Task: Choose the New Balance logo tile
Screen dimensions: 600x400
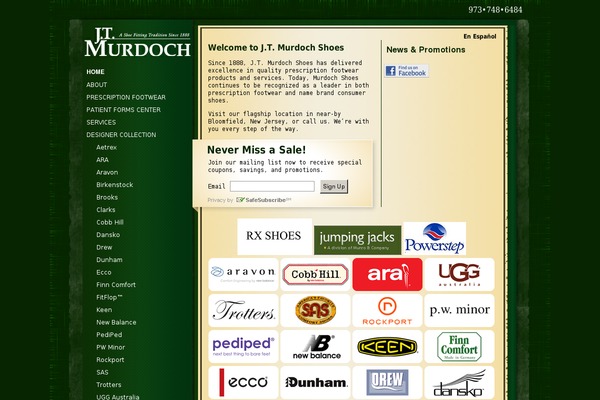Action: [315, 346]
